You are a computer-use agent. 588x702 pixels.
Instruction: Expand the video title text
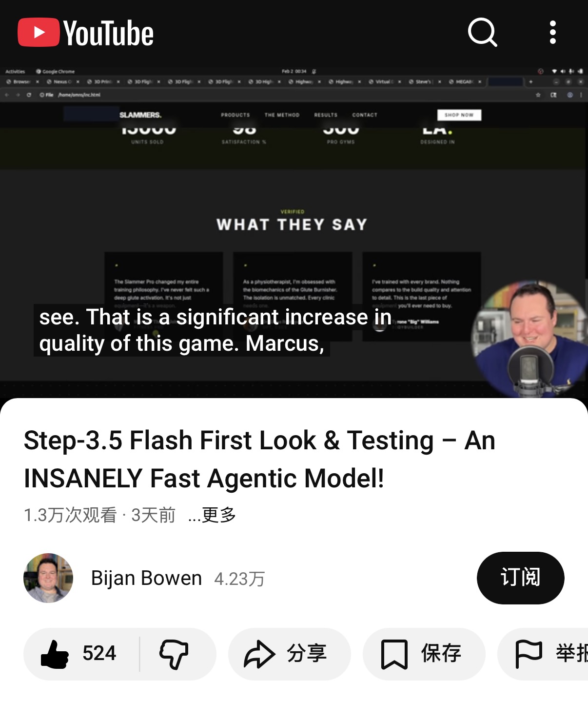click(259, 459)
